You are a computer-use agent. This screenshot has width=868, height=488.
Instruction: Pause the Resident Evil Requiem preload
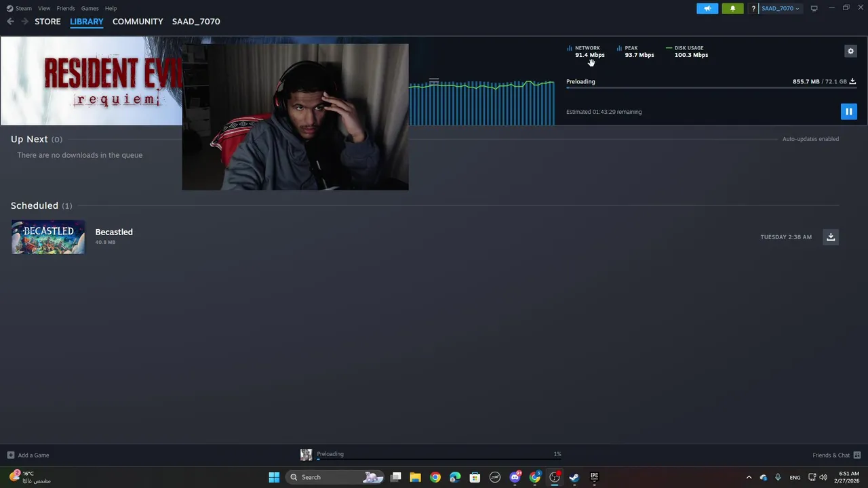tap(848, 111)
